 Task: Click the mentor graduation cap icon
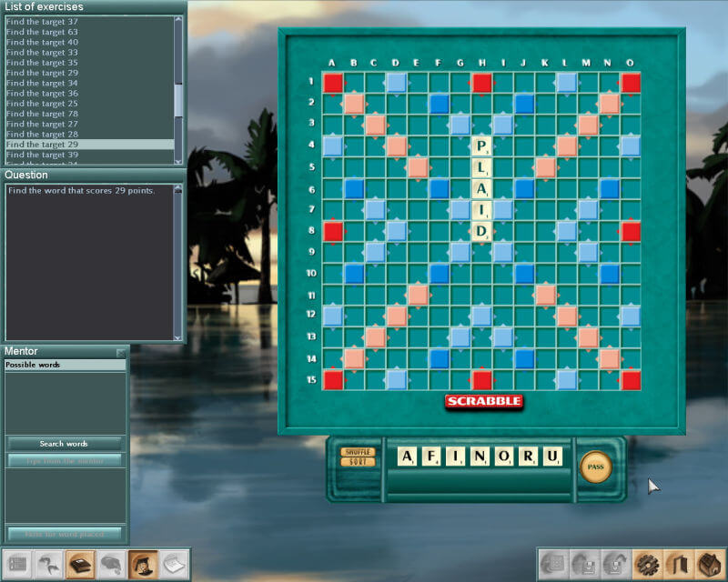pos(143,565)
